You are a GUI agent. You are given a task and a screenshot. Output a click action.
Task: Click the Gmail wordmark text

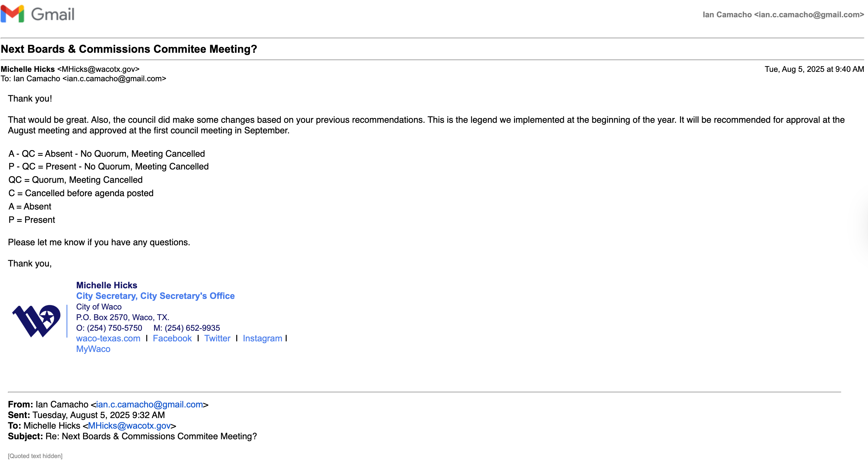pos(52,15)
